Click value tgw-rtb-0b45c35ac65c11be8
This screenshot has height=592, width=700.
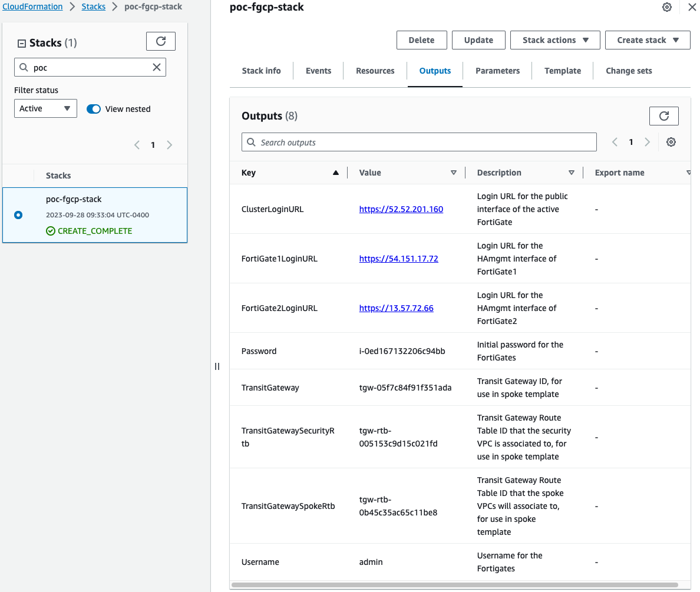(398, 506)
